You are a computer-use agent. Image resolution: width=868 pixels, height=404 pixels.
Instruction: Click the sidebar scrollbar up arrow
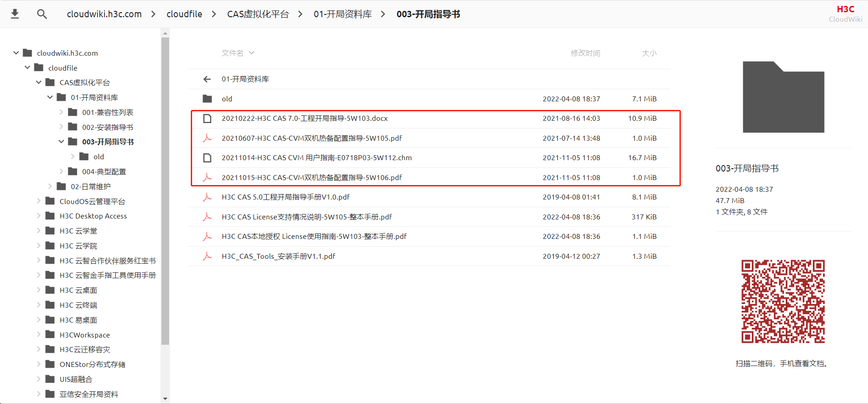(x=165, y=33)
